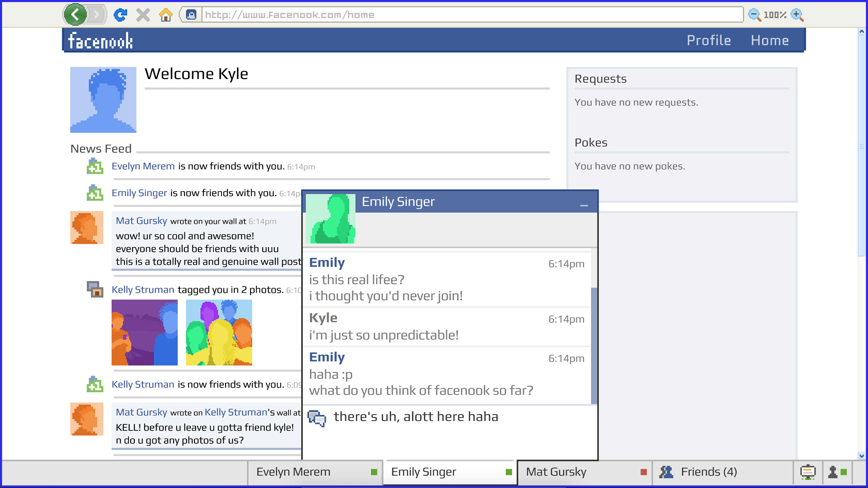The image size is (868, 488).
Task: Click the green online indicator for Emily Singer
Action: pos(506,471)
